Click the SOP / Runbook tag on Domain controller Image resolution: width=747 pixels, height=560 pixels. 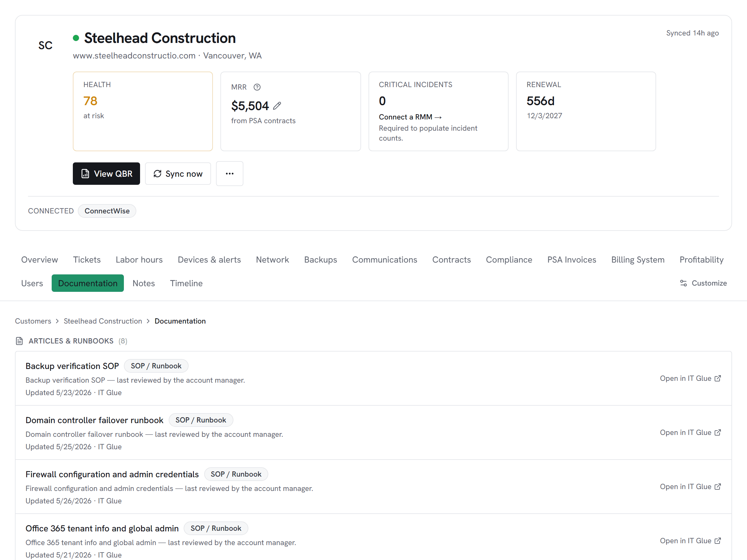(x=200, y=420)
